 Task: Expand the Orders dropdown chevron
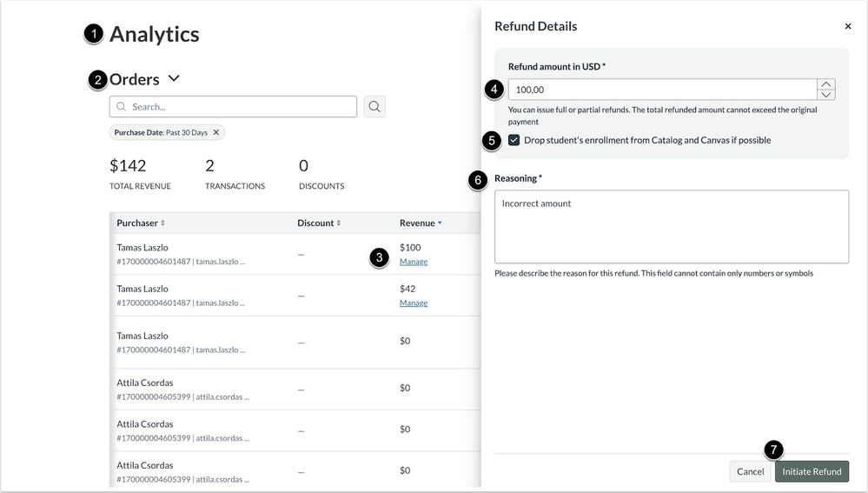pos(174,79)
